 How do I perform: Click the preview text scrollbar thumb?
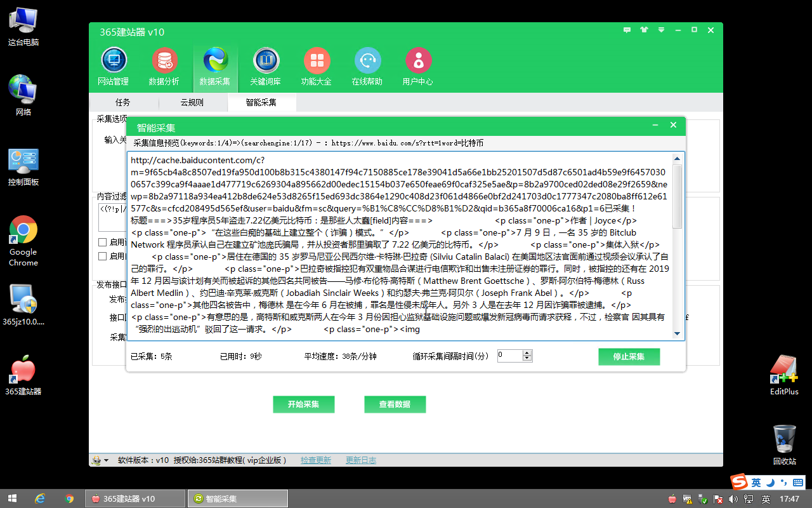click(x=677, y=196)
